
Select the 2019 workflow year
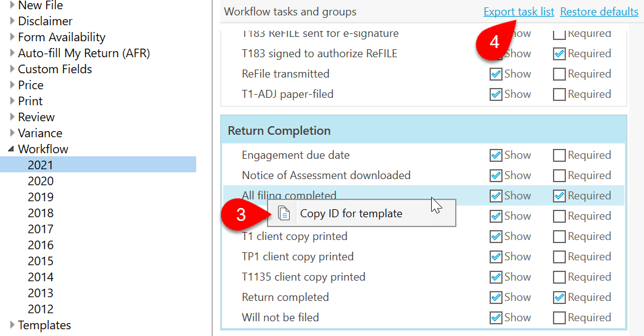(41, 197)
